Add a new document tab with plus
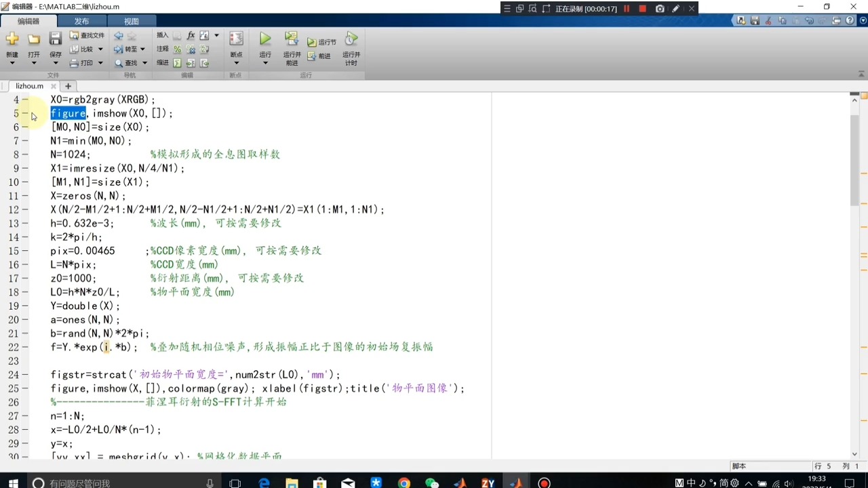This screenshot has height=488, width=868. coord(68,86)
